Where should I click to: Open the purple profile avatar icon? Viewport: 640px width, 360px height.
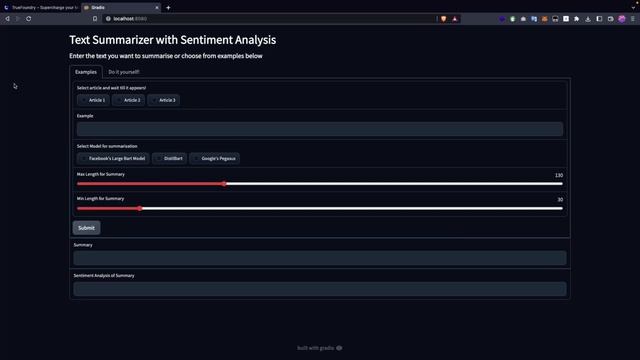click(622, 19)
